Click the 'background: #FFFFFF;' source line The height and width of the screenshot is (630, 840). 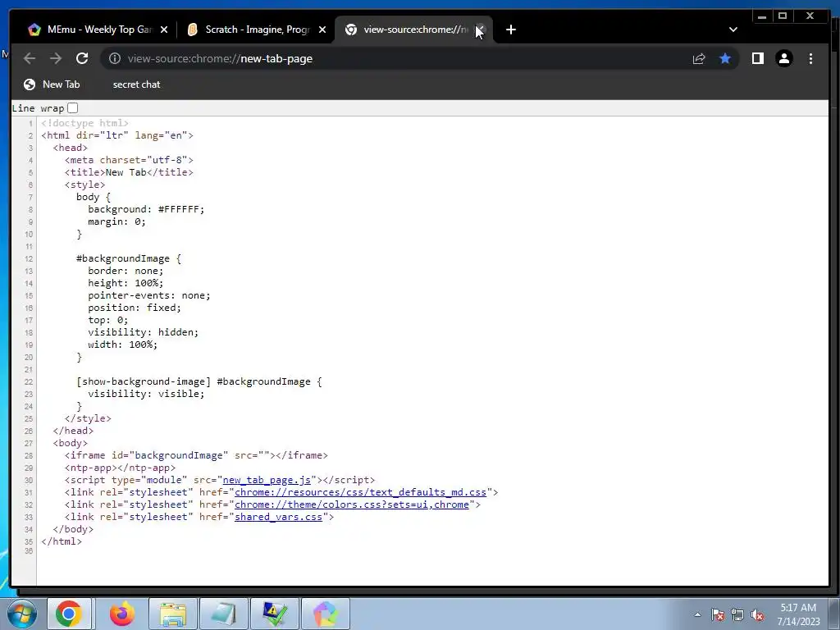(146, 209)
